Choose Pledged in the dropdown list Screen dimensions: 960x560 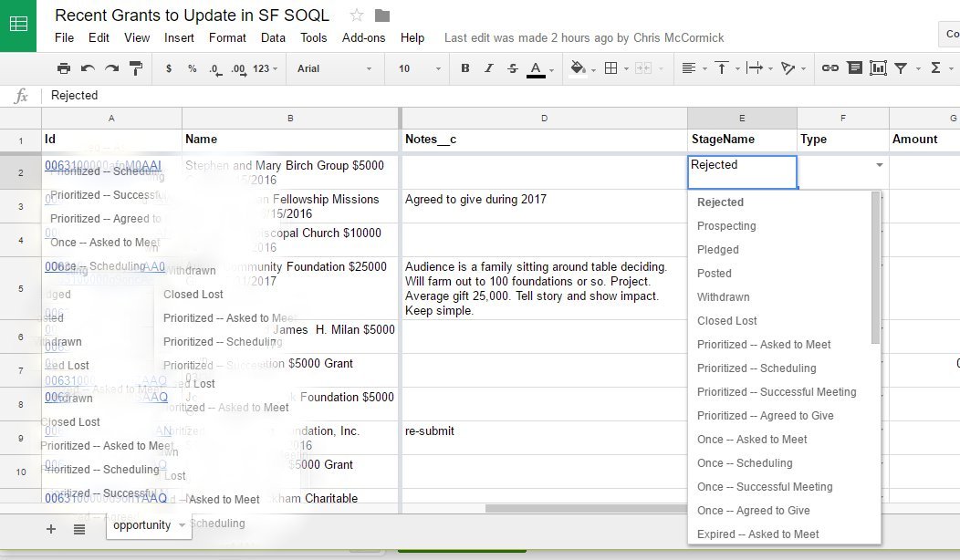point(717,250)
